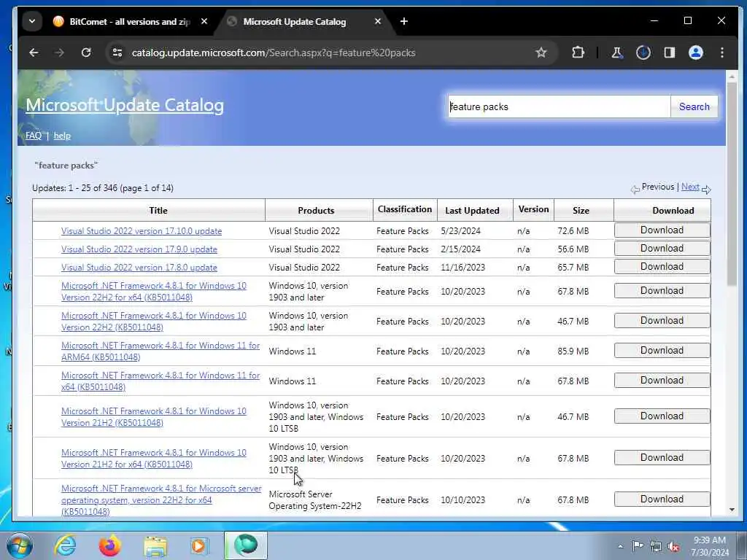Screen dimensions: 747x560
Task: Open .NET 4.8.1 Microsoft server 22H2 link
Action: (161, 500)
